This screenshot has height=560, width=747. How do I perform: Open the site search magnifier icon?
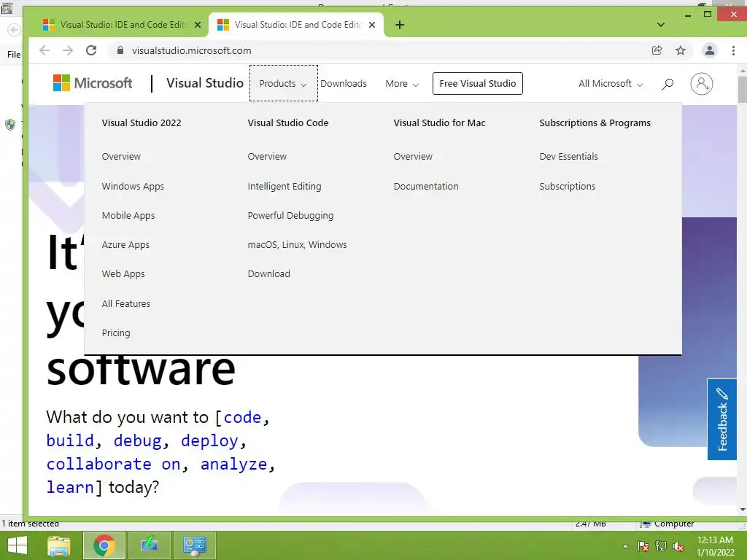tap(667, 84)
